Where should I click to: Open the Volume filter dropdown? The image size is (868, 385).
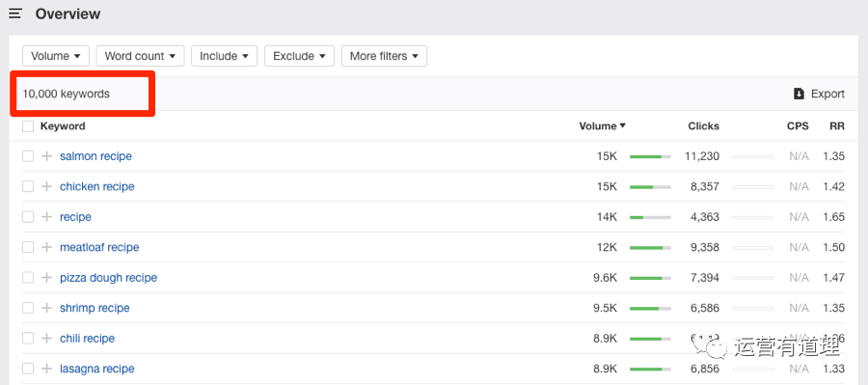(56, 56)
